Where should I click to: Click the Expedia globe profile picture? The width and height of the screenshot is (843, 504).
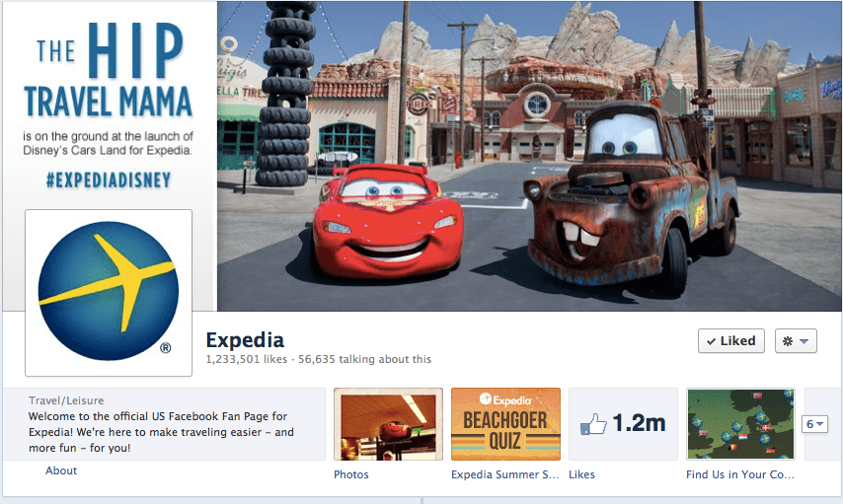[x=108, y=292]
